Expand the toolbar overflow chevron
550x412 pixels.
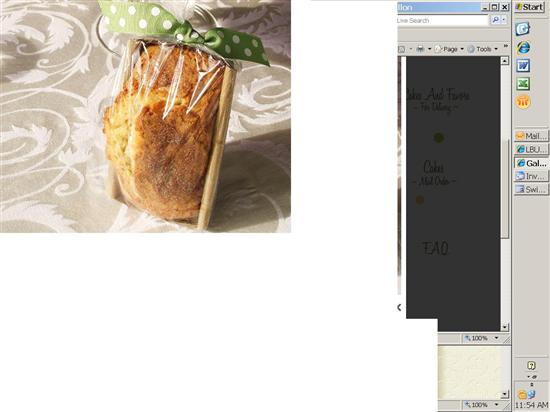pos(505,46)
